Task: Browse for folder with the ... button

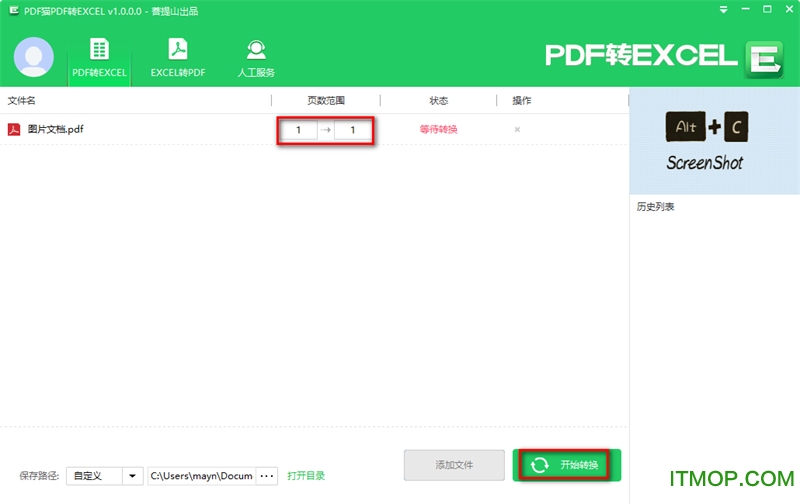Action: pyautogui.click(x=267, y=476)
